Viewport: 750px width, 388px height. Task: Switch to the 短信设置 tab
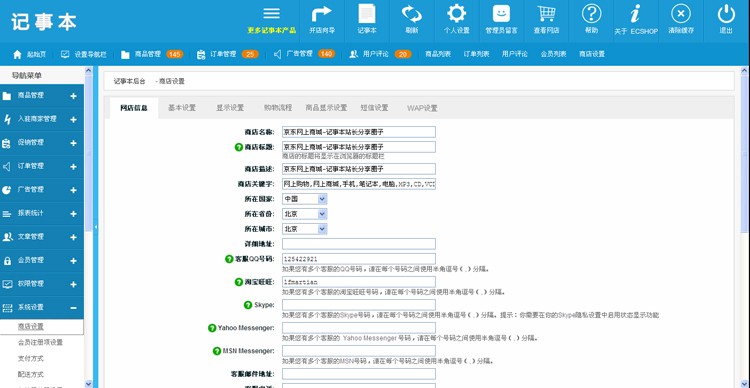375,108
